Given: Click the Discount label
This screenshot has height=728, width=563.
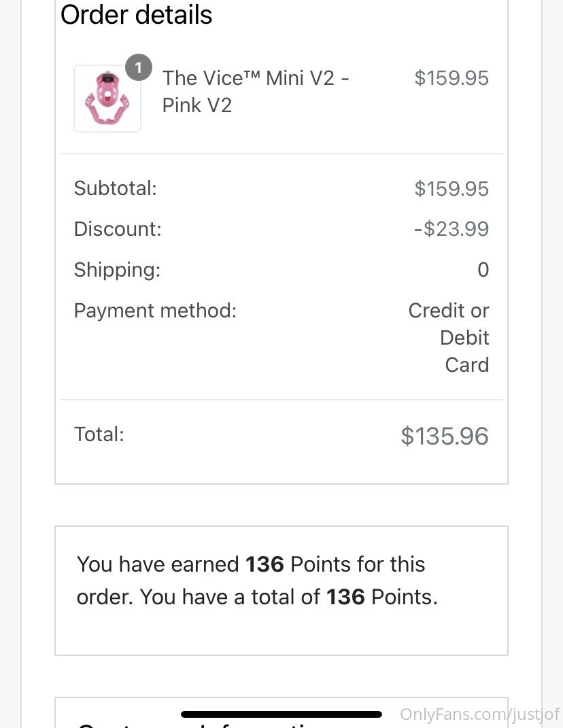Looking at the screenshot, I should coord(118,229).
